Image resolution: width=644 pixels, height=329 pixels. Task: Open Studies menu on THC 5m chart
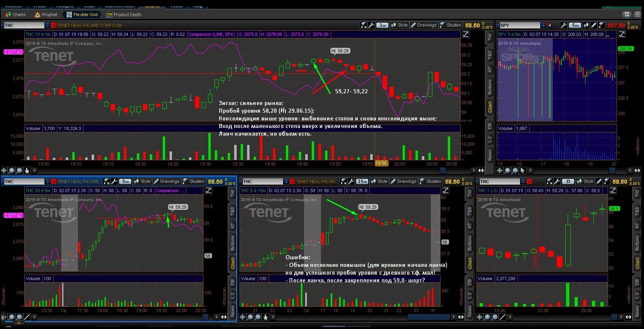(193, 181)
